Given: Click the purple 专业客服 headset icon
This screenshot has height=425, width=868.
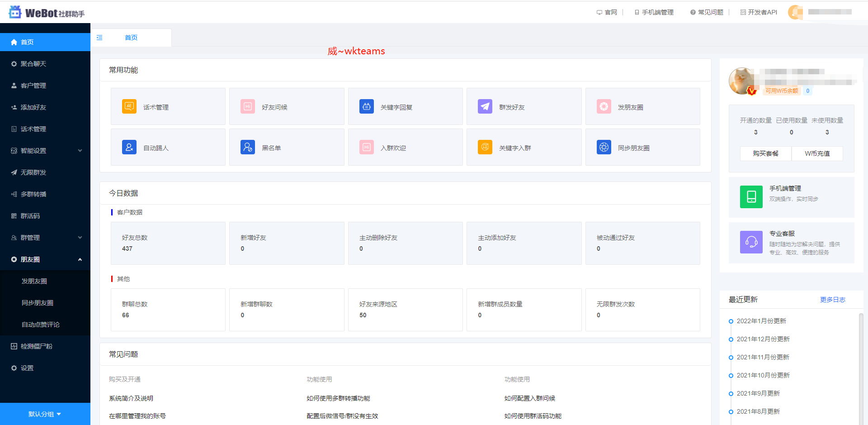Looking at the screenshot, I should pos(751,242).
